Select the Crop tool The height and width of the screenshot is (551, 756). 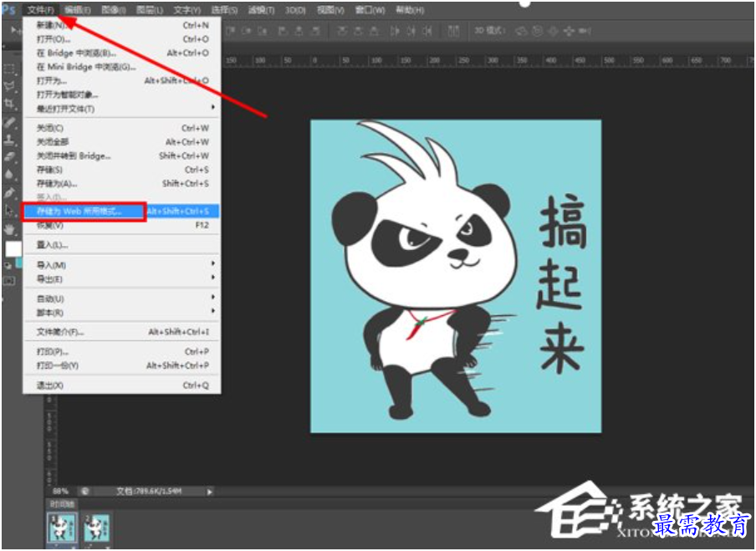click(x=9, y=103)
